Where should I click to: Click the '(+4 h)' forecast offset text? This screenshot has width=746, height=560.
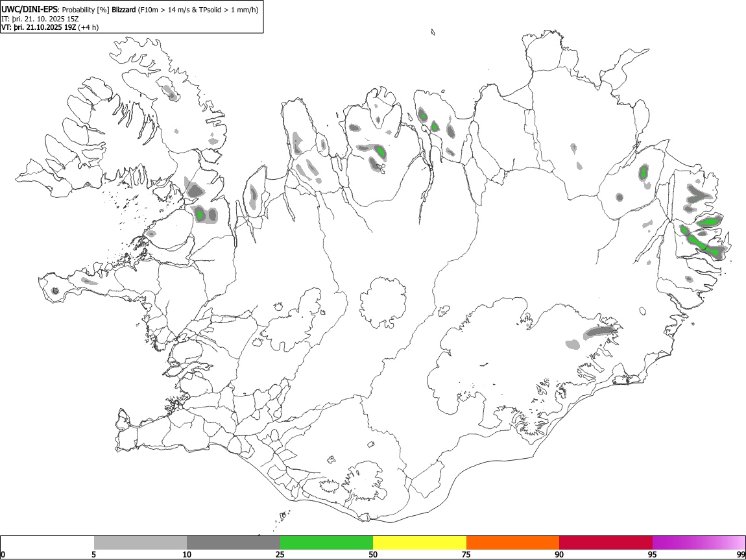[88, 27]
